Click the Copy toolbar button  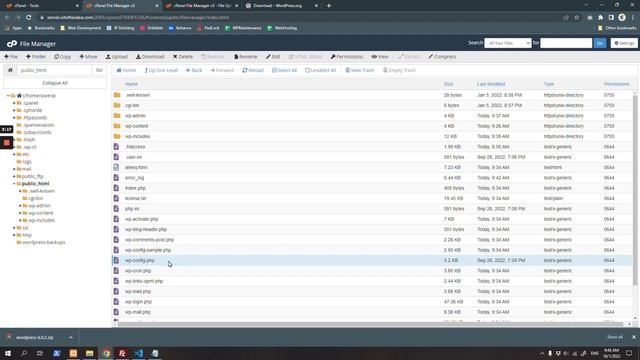click(62, 57)
